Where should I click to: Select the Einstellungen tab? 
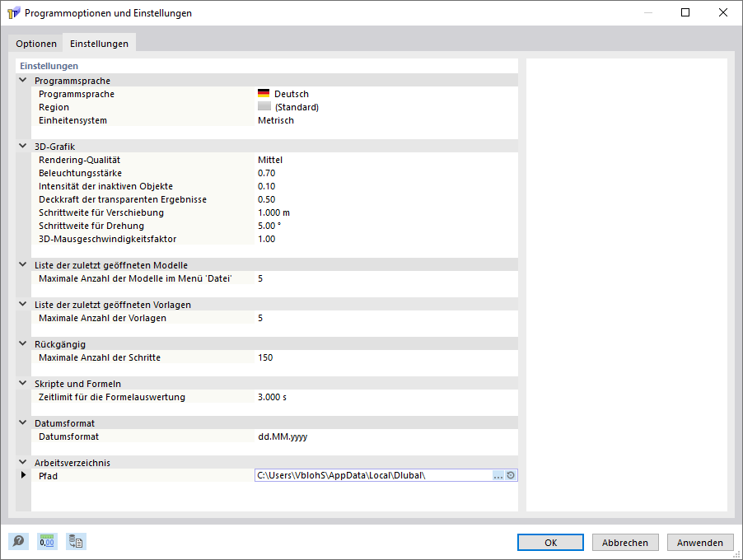point(99,44)
